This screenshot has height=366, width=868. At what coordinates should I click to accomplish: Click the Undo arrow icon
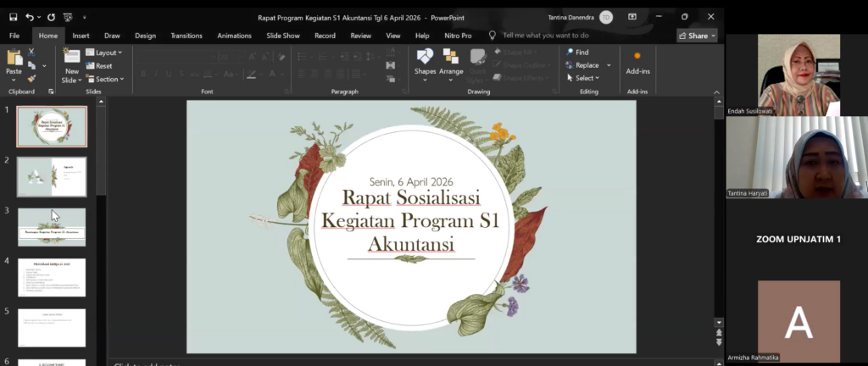[x=30, y=16]
